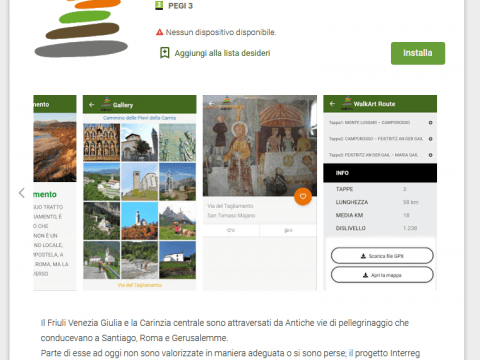The image size is (480, 360).
Task: Click the WalkArt logo in Gallery header
Action: point(106,104)
